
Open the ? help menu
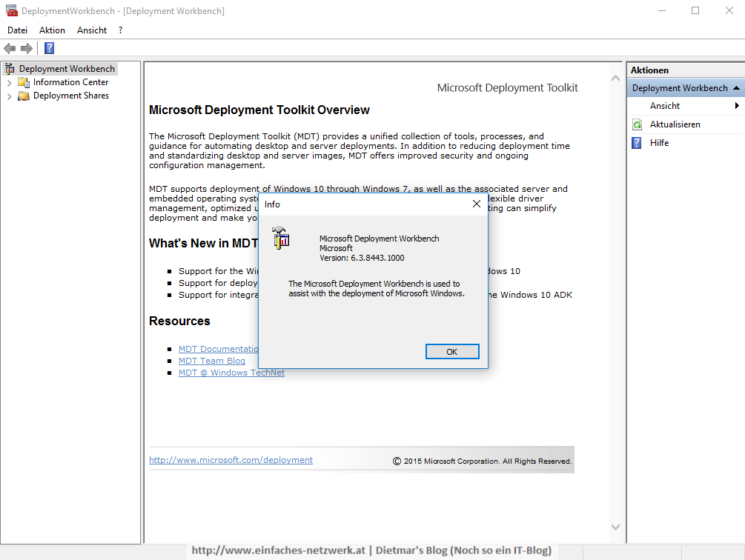pos(121,30)
